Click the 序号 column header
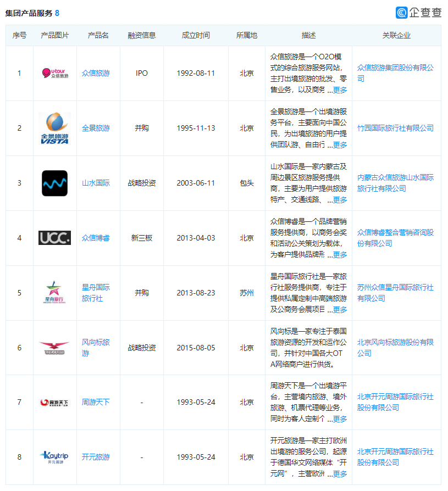Screen dimensions: 448x491 tap(19, 35)
